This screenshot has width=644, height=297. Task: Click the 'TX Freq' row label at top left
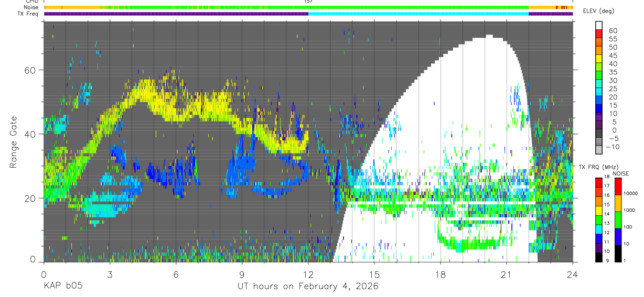pos(29,14)
